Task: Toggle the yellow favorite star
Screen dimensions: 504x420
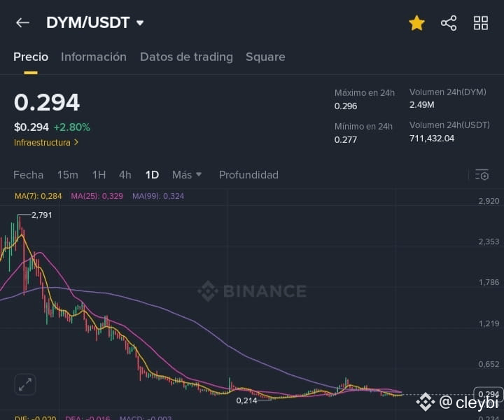Action: [416, 23]
